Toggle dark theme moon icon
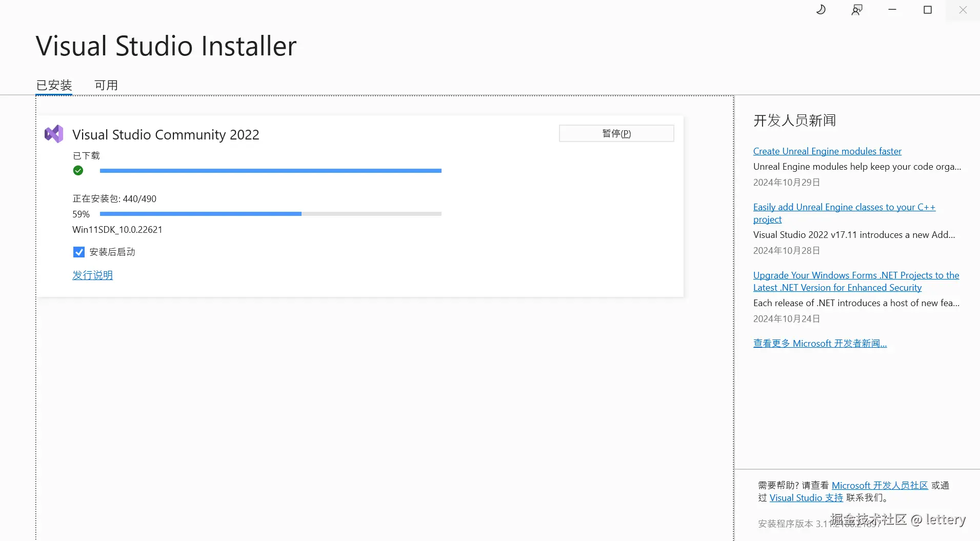The width and height of the screenshot is (980, 541). point(821,10)
